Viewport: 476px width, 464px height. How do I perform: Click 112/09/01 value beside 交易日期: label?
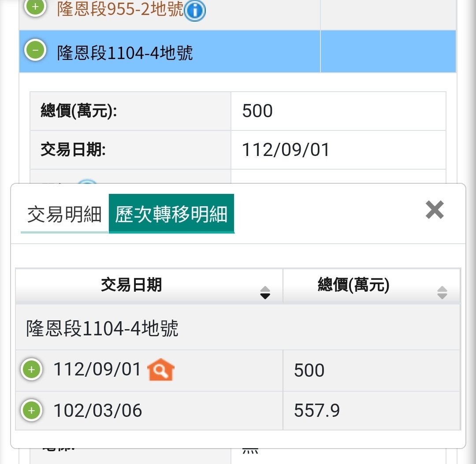(x=286, y=150)
